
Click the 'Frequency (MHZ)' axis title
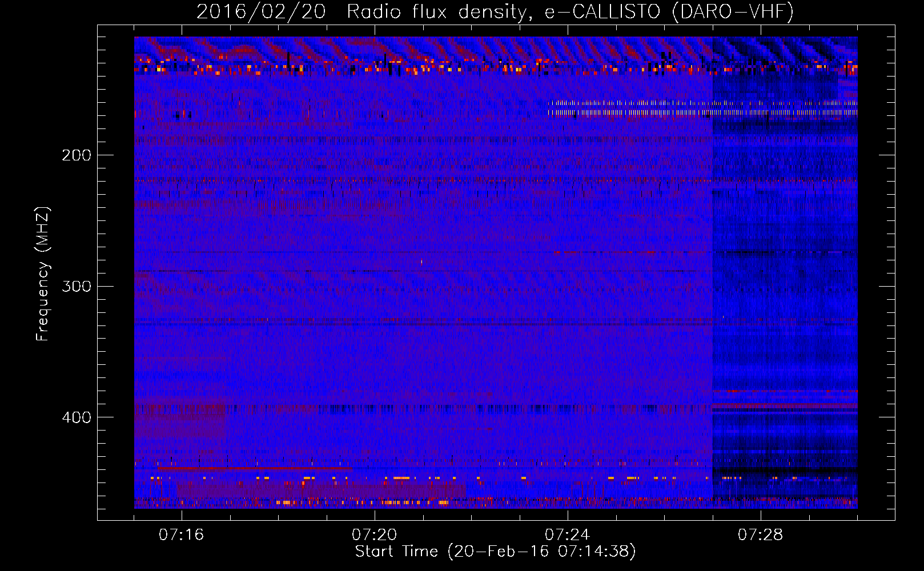(43, 274)
